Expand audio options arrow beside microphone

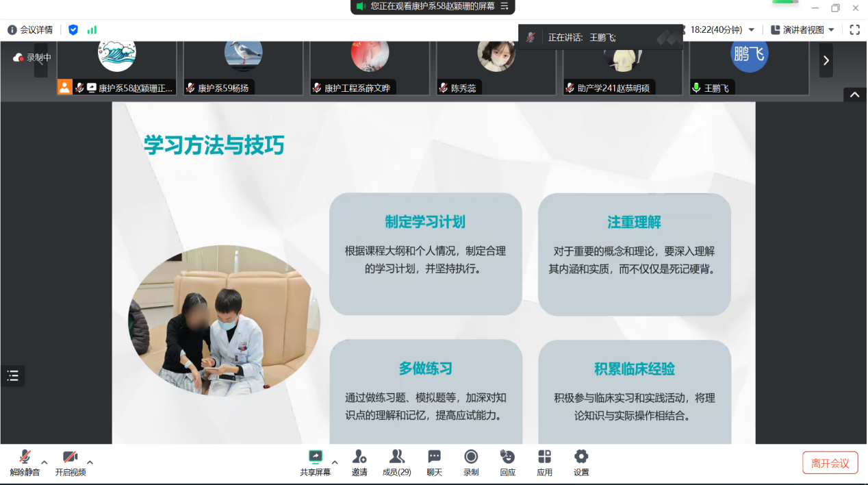coord(44,462)
